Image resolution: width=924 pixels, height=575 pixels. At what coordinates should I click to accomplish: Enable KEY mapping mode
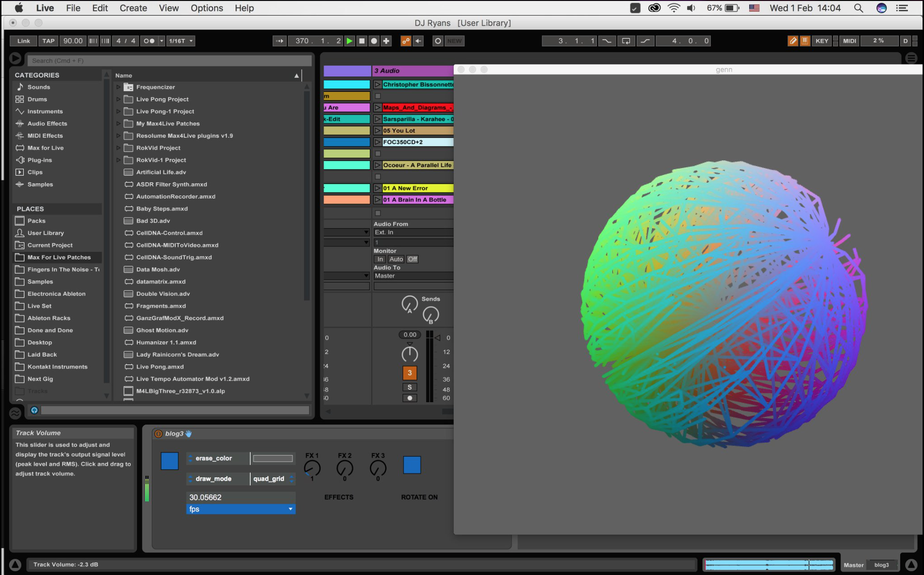pyautogui.click(x=822, y=41)
